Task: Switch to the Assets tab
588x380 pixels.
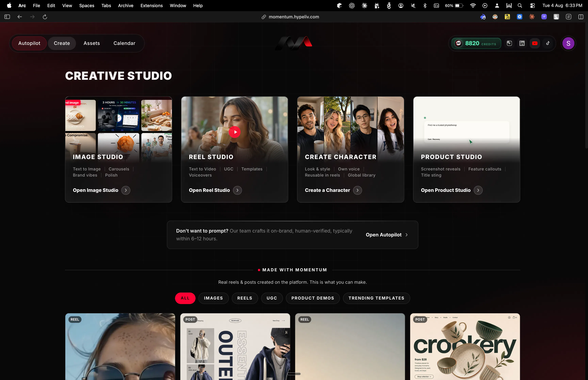Action: pyautogui.click(x=92, y=43)
